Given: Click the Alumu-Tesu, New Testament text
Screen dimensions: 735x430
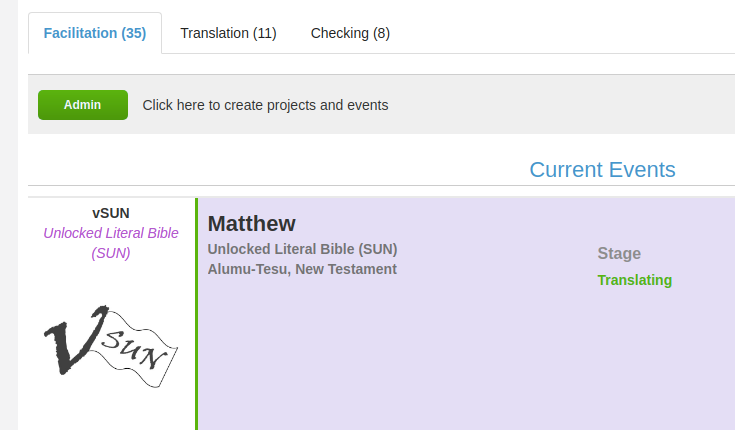Looking at the screenshot, I should pyautogui.click(x=302, y=269).
